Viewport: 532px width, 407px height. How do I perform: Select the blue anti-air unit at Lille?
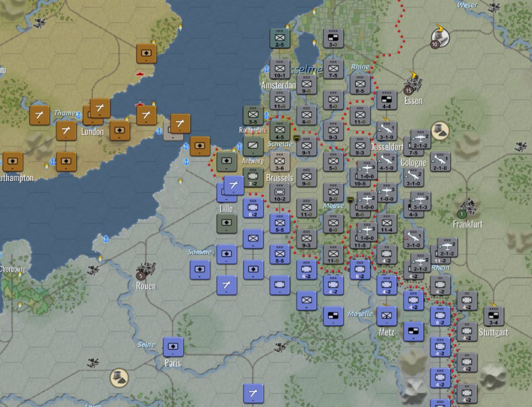pyautogui.click(x=233, y=185)
